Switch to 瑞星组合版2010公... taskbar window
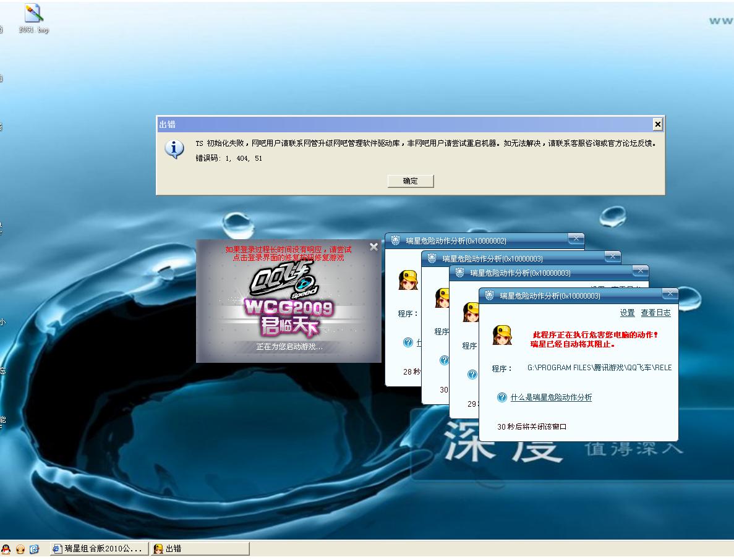The image size is (734, 560). pos(99,549)
